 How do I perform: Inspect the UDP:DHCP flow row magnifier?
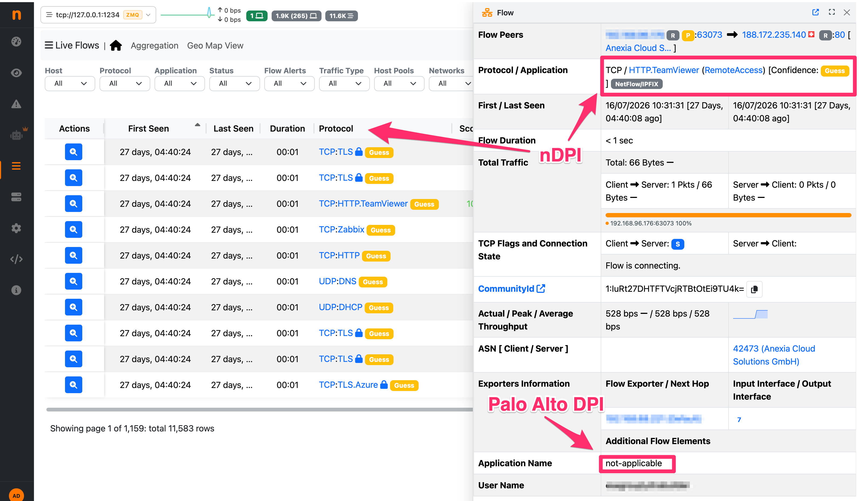point(73,307)
